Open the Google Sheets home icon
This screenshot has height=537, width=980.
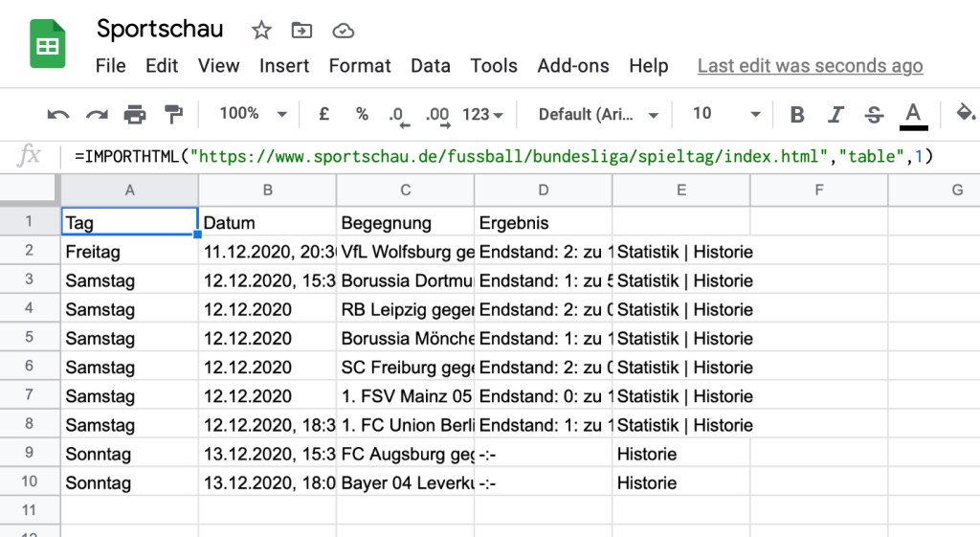pyautogui.click(x=48, y=44)
